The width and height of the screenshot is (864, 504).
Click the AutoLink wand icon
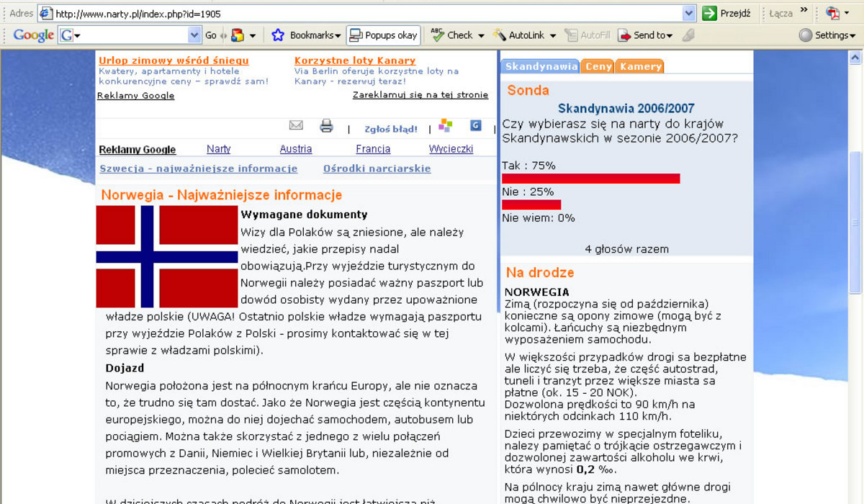tap(499, 35)
